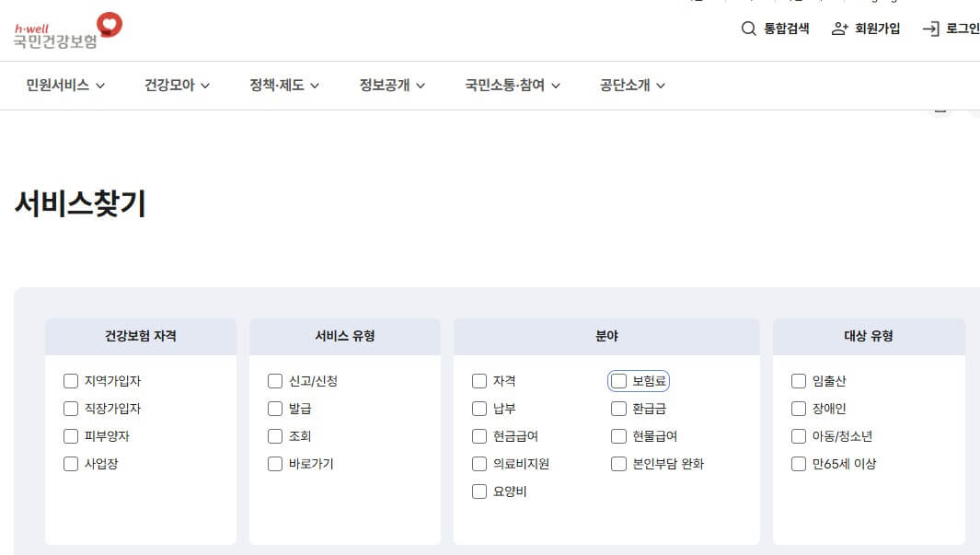
Task: Select the 보험료 filter checkbox
Action: point(617,380)
